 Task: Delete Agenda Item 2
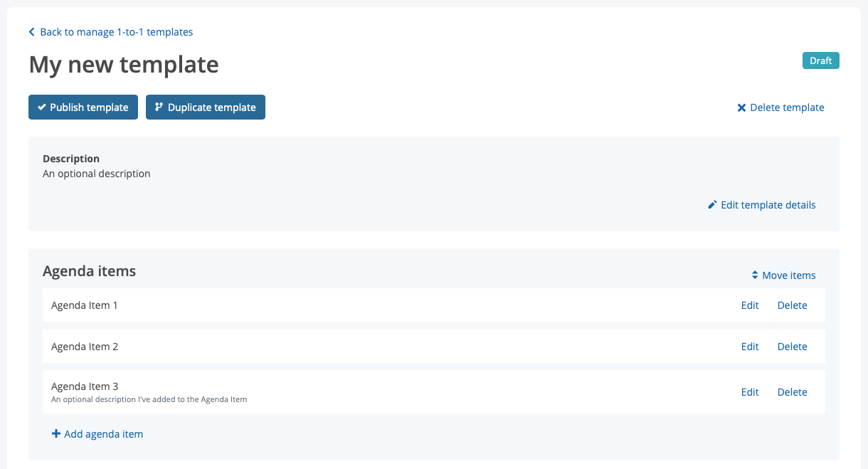[x=792, y=347]
